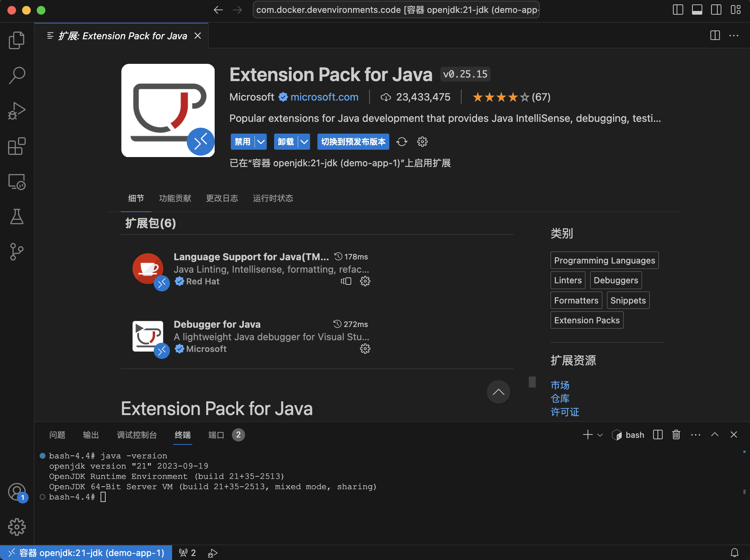Select the 运行时状态 tab
Screen dimensions: 750x560
pos(273,198)
